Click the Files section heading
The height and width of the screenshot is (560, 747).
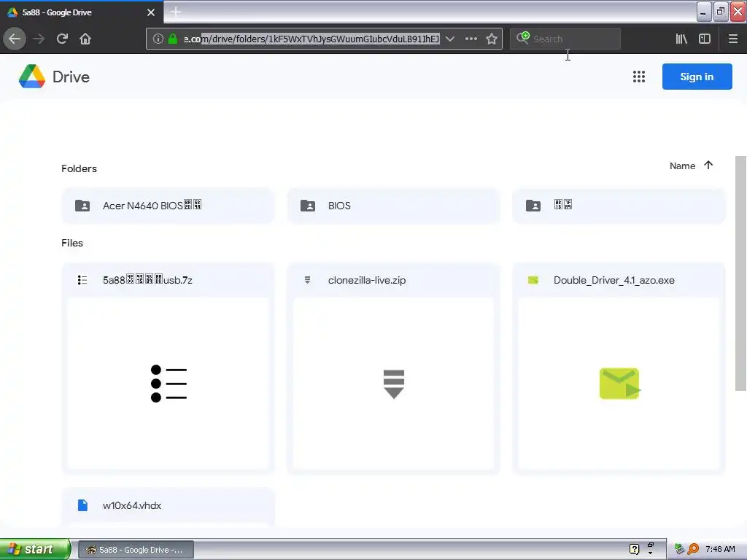coord(72,243)
